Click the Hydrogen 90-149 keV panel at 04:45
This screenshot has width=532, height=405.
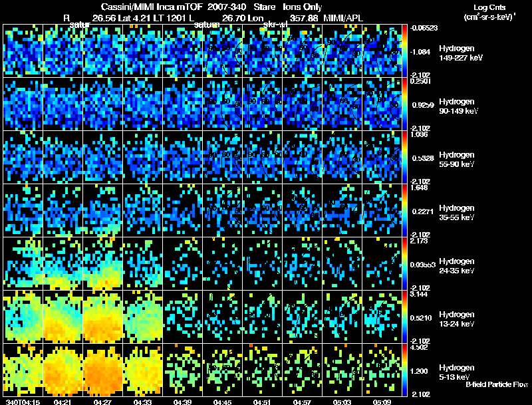(223, 104)
